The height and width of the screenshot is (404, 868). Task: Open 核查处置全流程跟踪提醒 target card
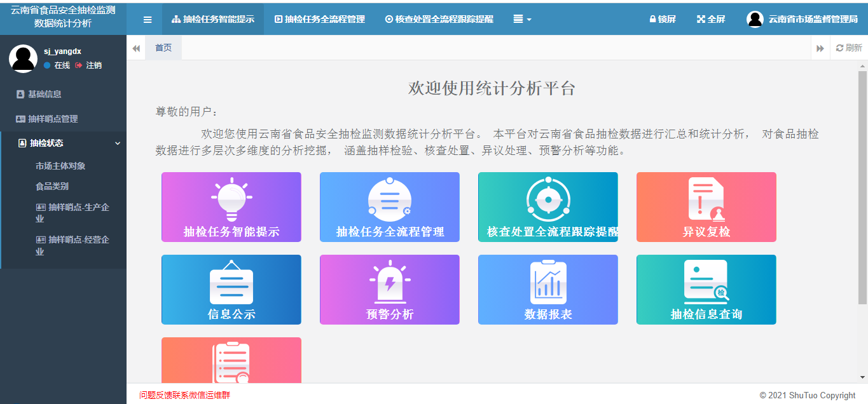click(548, 207)
